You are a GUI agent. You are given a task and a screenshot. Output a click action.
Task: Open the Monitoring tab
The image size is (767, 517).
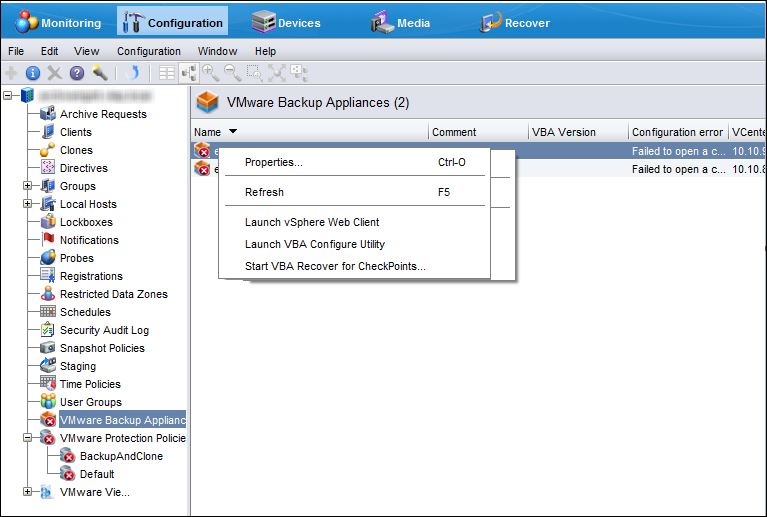pyautogui.click(x=58, y=22)
